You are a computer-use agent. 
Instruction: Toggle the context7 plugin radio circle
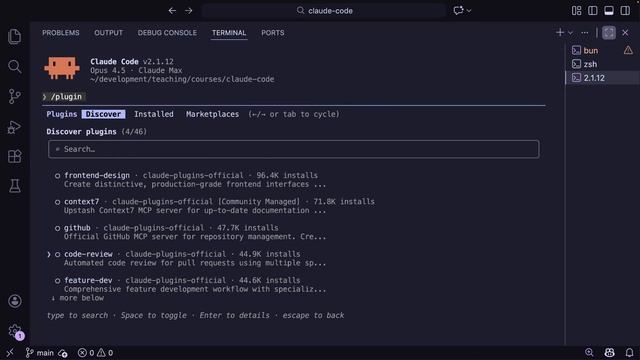[x=58, y=202]
